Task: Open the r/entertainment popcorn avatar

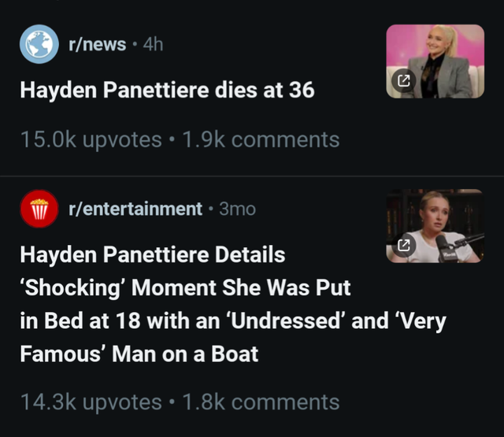Action: [x=39, y=209]
